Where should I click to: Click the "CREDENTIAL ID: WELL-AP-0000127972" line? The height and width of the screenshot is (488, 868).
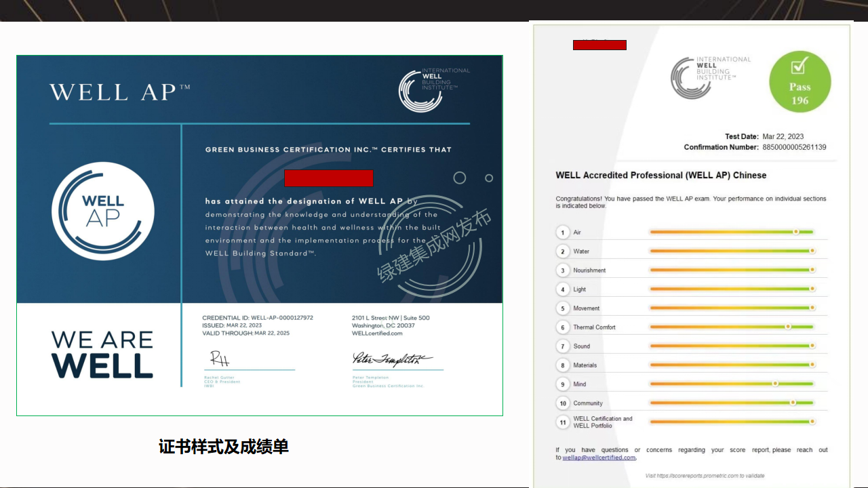[258, 318]
